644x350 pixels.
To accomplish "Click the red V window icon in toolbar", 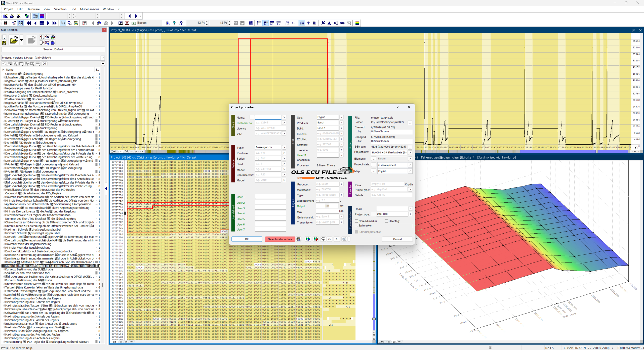I will tap(127, 23).
